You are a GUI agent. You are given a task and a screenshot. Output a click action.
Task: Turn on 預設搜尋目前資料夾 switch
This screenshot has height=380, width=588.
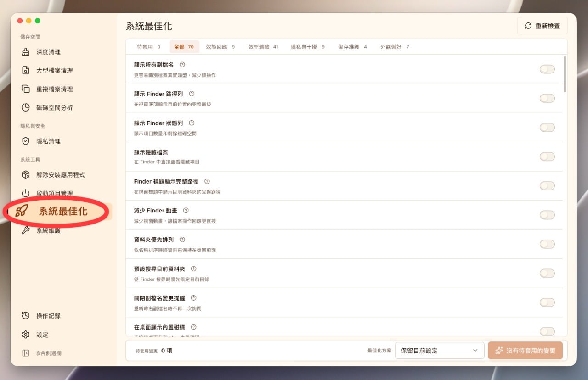click(x=547, y=273)
